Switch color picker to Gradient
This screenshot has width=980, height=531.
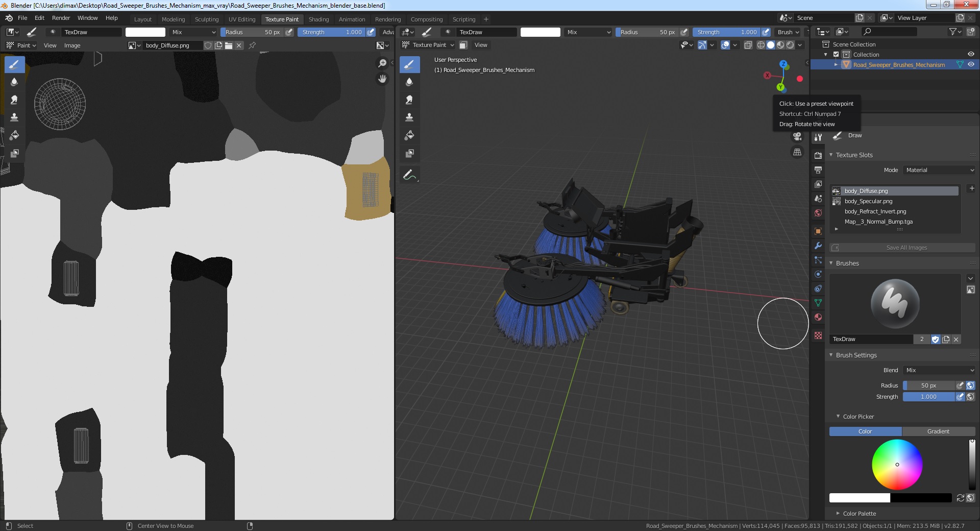click(938, 431)
